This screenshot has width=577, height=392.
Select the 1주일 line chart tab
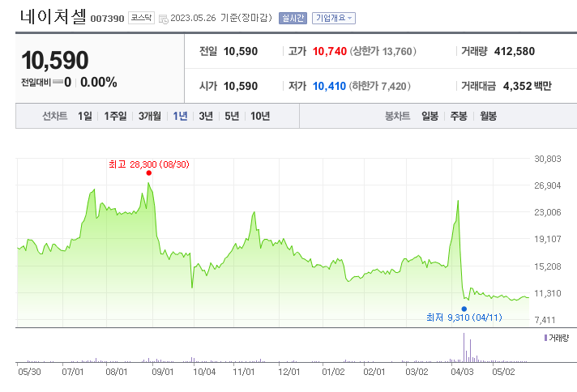tap(115, 116)
